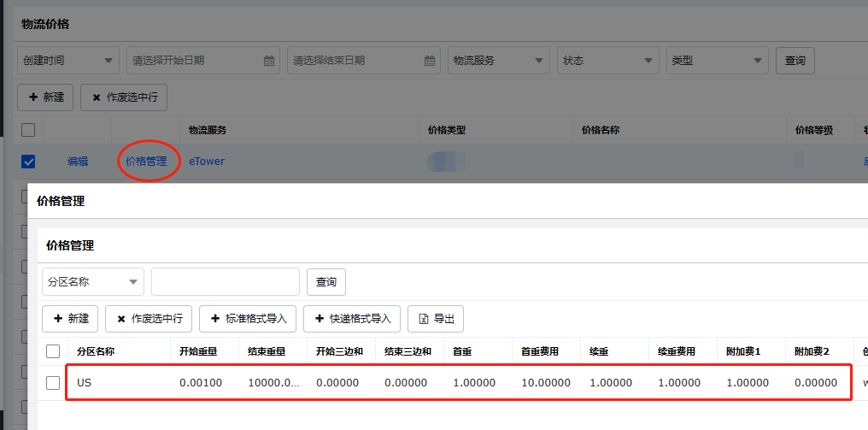Click the end date field 请选择结束日期
Viewport: 868px width, 430px height.
click(x=364, y=61)
